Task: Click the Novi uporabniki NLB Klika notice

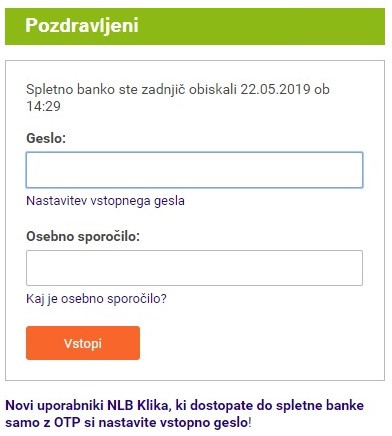Action: click(x=184, y=414)
